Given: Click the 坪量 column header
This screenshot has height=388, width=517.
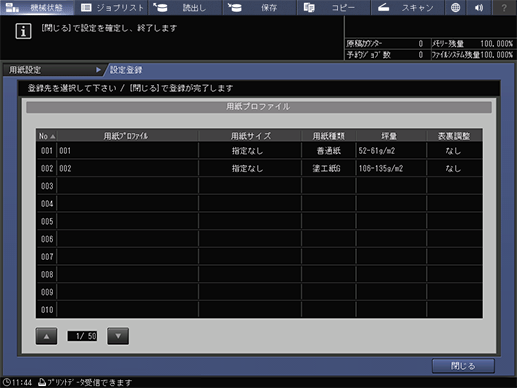Looking at the screenshot, I should click(x=391, y=136).
